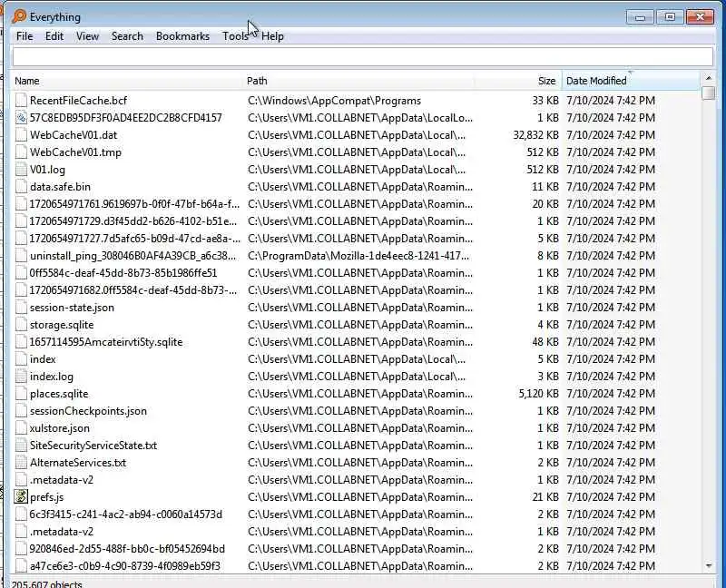Click path starting C:\ProgramData\Mozilla
The height and width of the screenshot is (588, 726).
(x=358, y=256)
